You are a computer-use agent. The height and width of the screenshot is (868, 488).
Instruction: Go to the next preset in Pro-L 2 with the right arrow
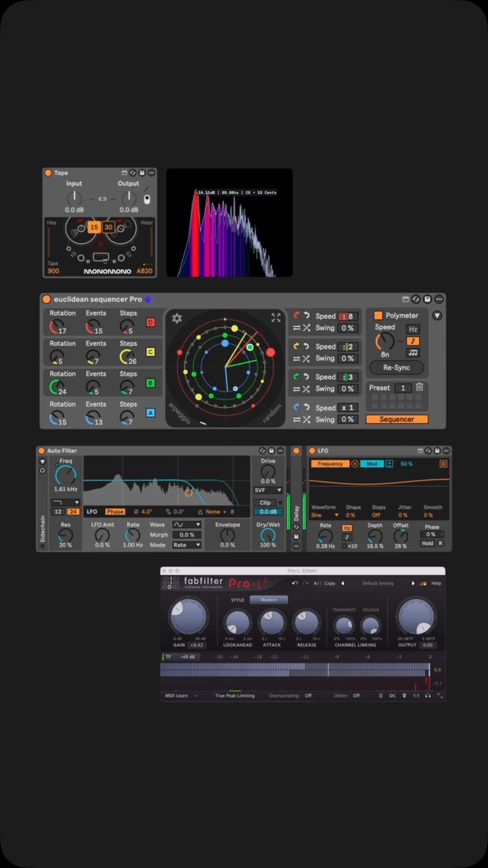(x=413, y=583)
